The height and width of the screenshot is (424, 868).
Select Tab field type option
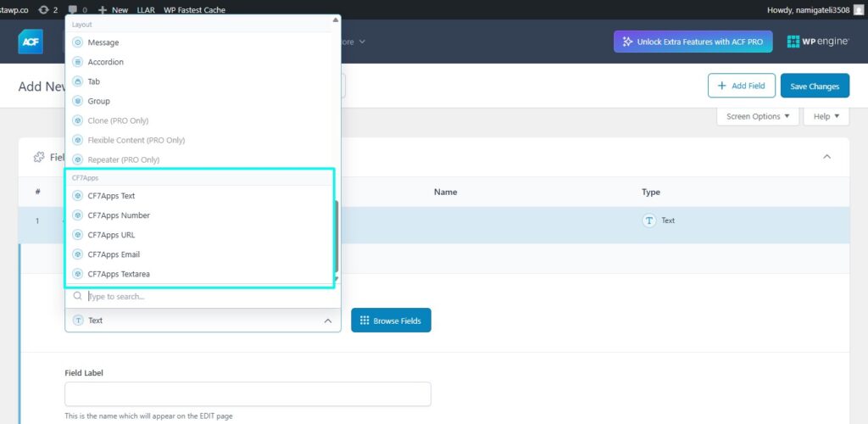(x=93, y=81)
